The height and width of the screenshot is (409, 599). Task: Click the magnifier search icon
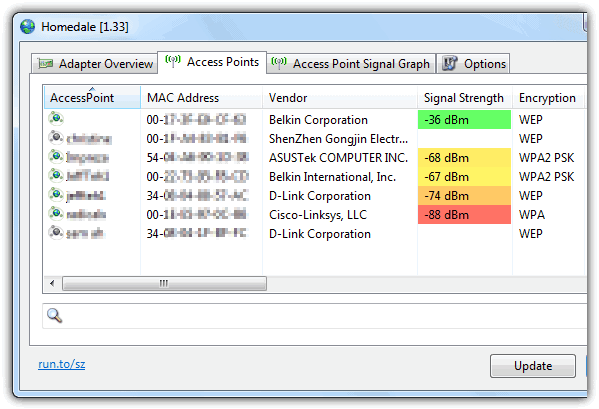coord(54,315)
